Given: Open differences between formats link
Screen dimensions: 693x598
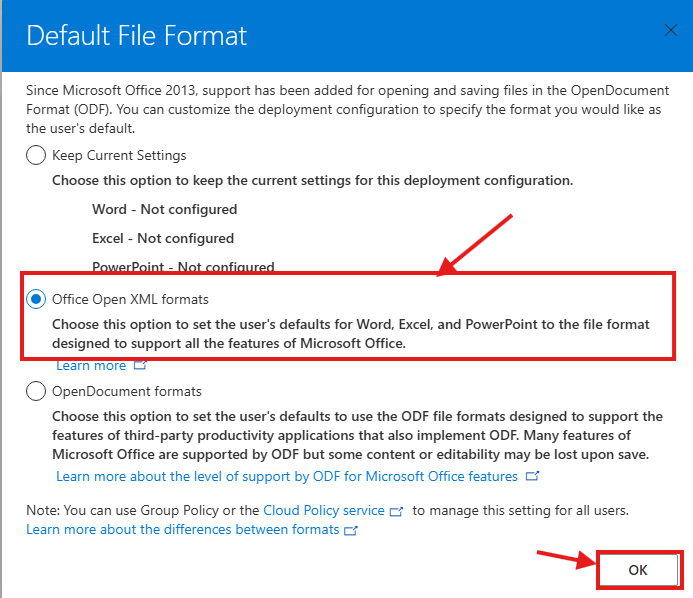Looking at the screenshot, I should pos(183,529).
